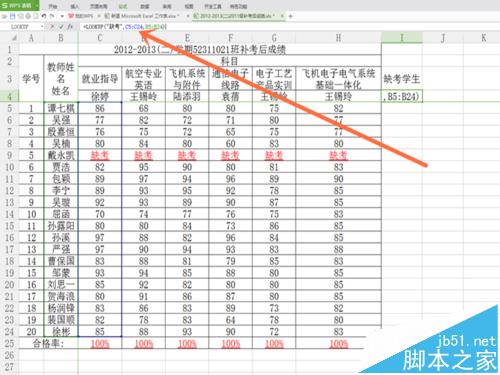Add a new document tab with the plus icon

[x=290, y=16]
